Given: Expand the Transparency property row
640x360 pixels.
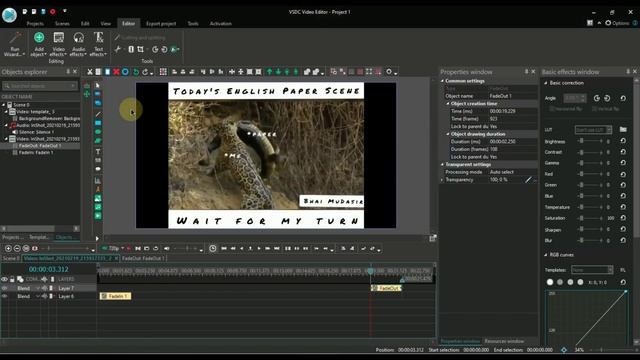Looking at the screenshot, I should 442,180.
